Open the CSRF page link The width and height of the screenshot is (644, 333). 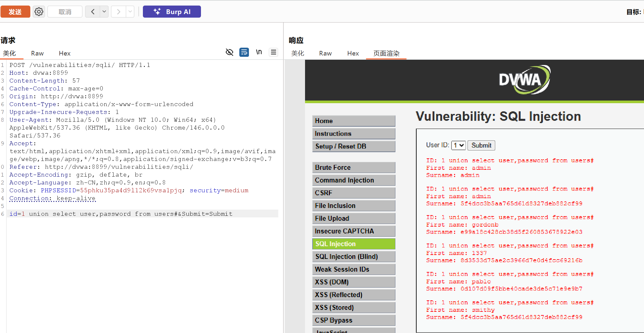click(354, 193)
